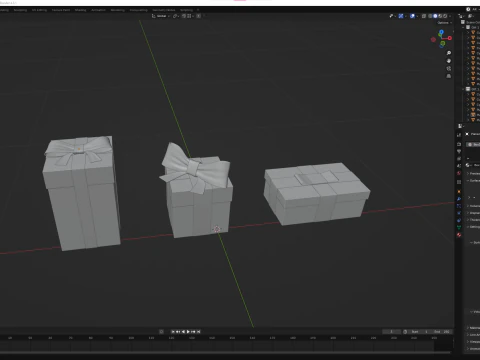
Task: Switch perspective/orthographic with the grid icon
Action: (449, 76)
